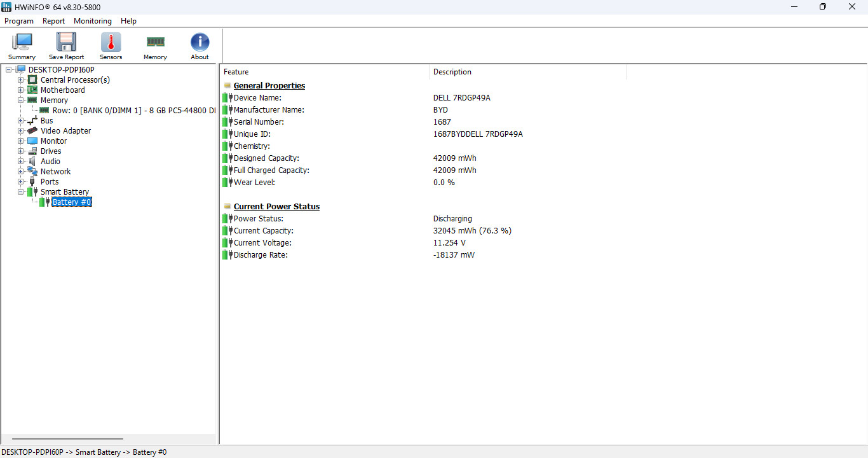868x458 pixels.
Task: Expand the Audio tree node
Action: tap(21, 162)
